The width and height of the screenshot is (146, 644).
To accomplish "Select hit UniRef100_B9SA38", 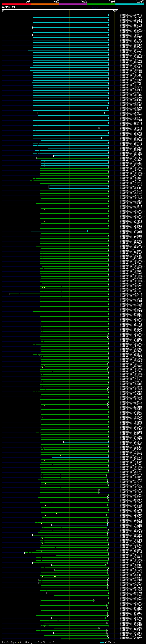I will tap(131, 25).
